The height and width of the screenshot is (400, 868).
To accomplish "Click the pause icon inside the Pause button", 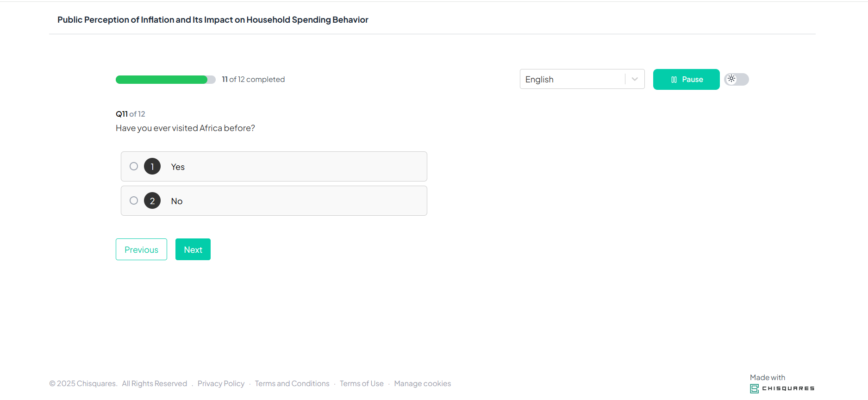I will click(674, 80).
